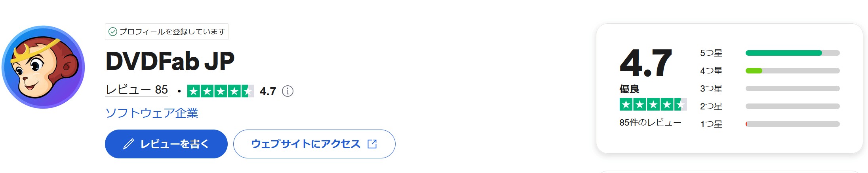
Task: Filter reviews by 4つ星
Action: (x=770, y=71)
